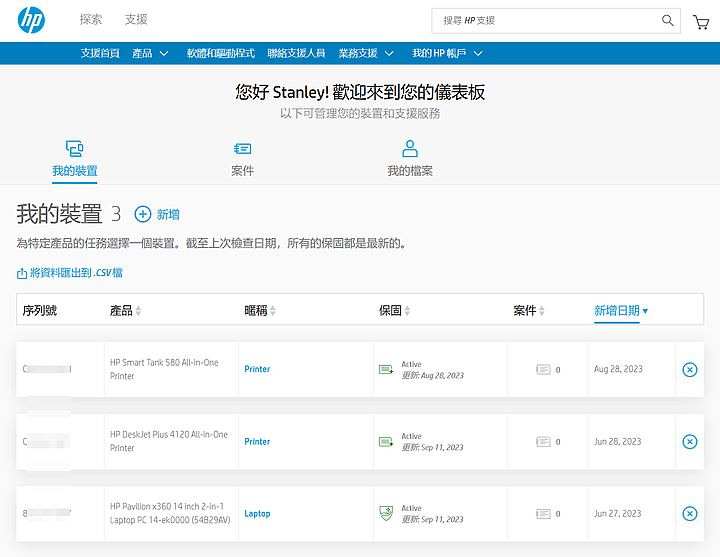The height and width of the screenshot is (557, 720).
Task: Open the 案件 cases tab icon
Action: point(242,149)
